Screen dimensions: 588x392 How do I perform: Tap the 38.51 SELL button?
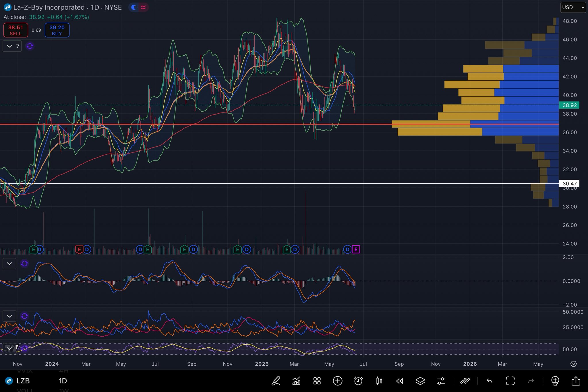click(16, 30)
